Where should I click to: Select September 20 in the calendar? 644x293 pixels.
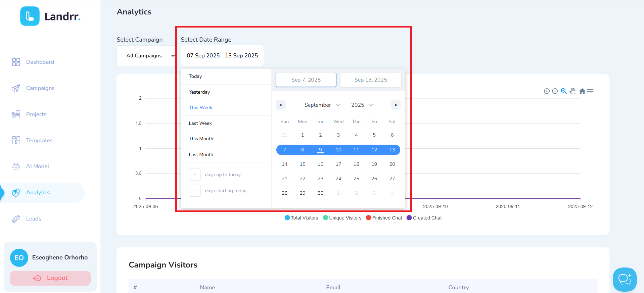click(x=392, y=164)
